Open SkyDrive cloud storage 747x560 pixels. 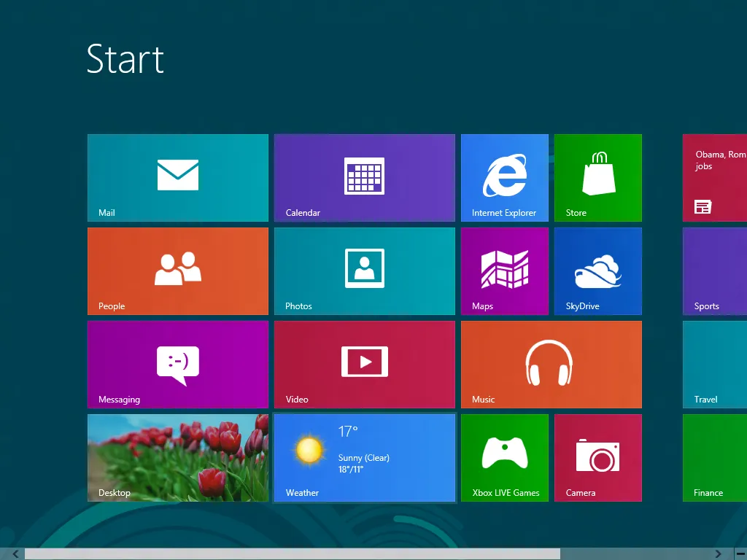tap(597, 271)
